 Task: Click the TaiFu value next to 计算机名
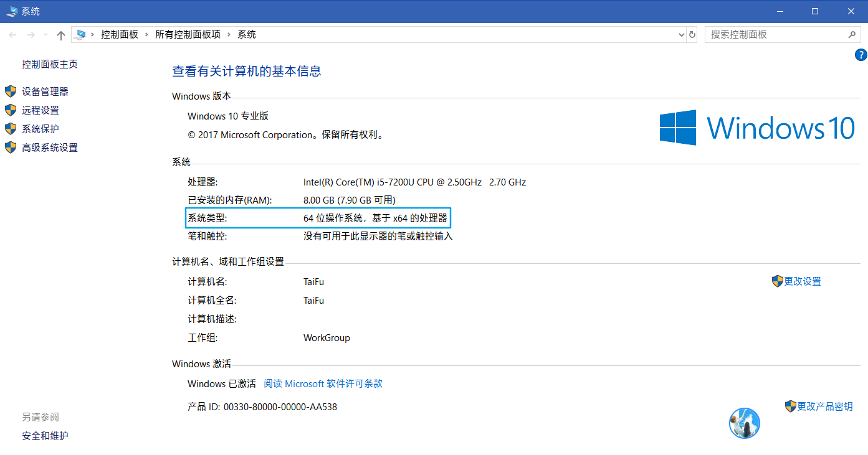coord(314,281)
